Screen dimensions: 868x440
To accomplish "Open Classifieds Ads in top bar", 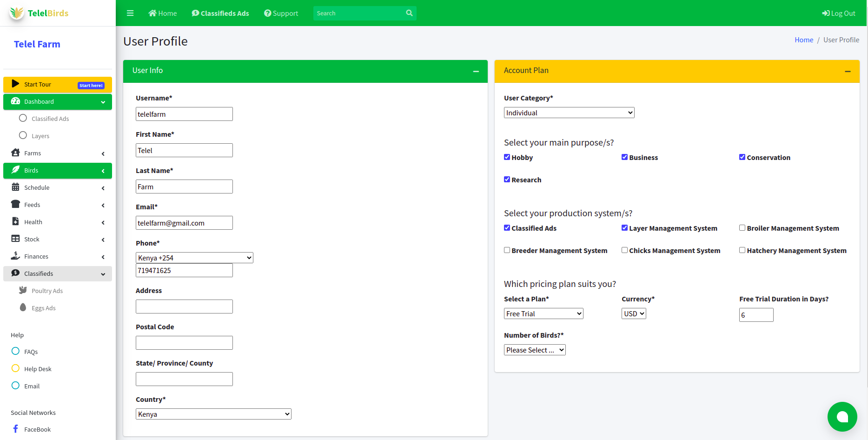I will (x=220, y=13).
